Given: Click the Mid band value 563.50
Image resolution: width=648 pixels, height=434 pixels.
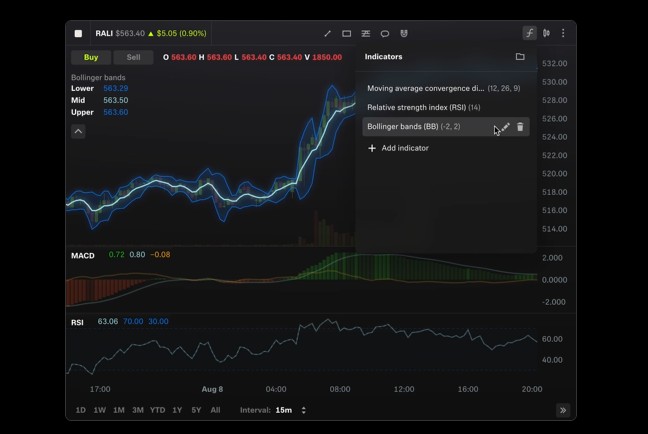Looking at the screenshot, I should (x=116, y=100).
